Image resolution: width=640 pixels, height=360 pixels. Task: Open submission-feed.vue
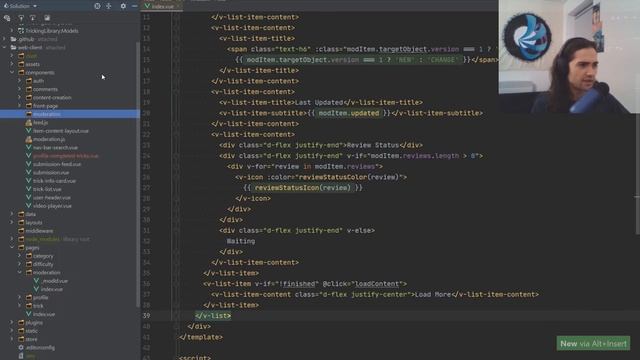[x=57, y=164]
